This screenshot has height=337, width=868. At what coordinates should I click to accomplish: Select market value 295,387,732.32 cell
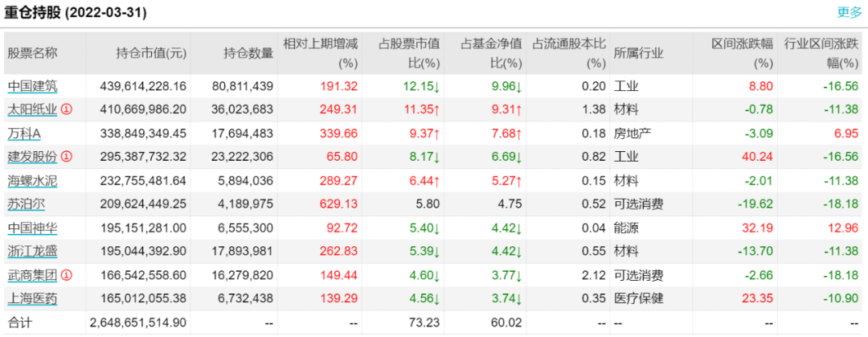point(143,157)
